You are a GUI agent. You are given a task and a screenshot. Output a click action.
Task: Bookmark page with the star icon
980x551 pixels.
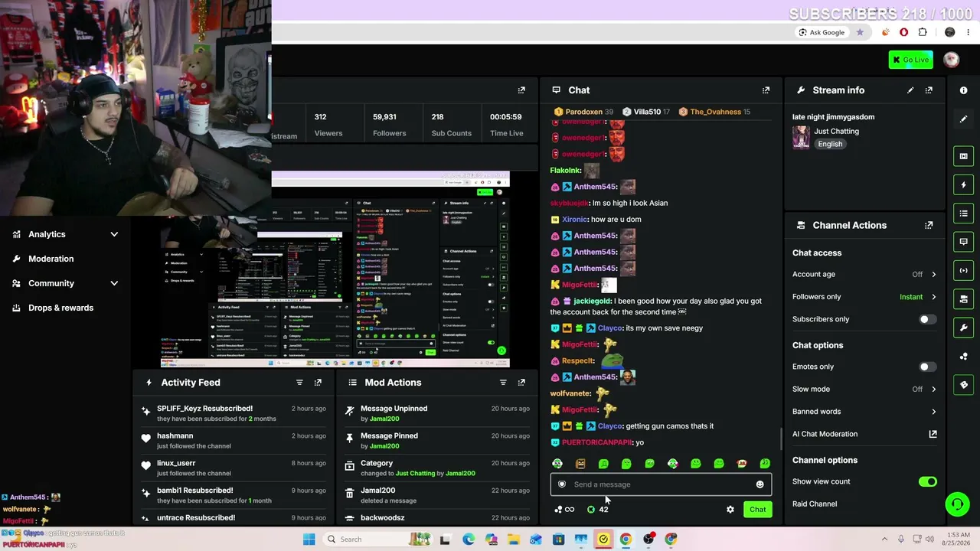point(860,32)
